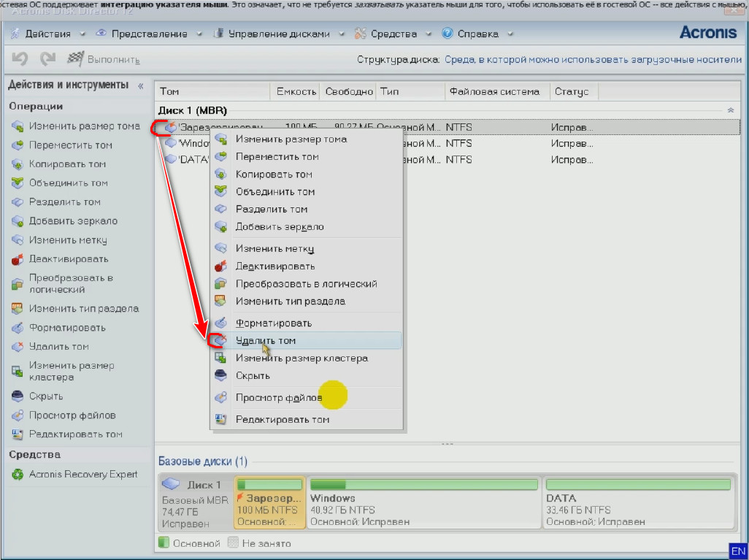Collapse the Actions and tools side panel
Viewport: 749px width, 560px height.
pyautogui.click(x=140, y=85)
